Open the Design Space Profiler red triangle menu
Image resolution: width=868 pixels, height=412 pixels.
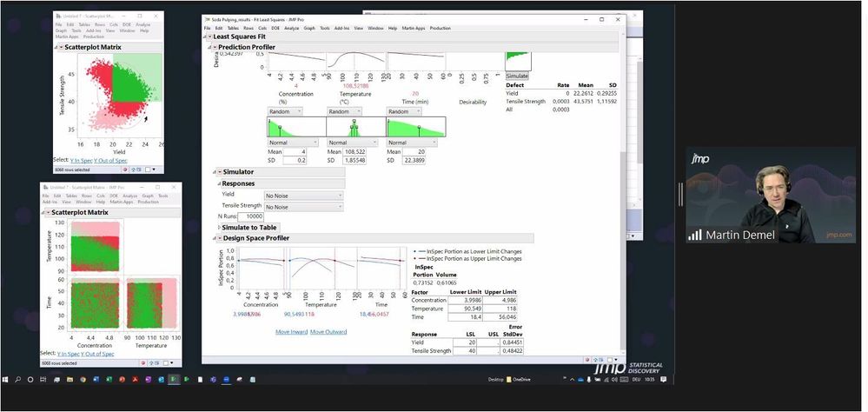pos(219,238)
